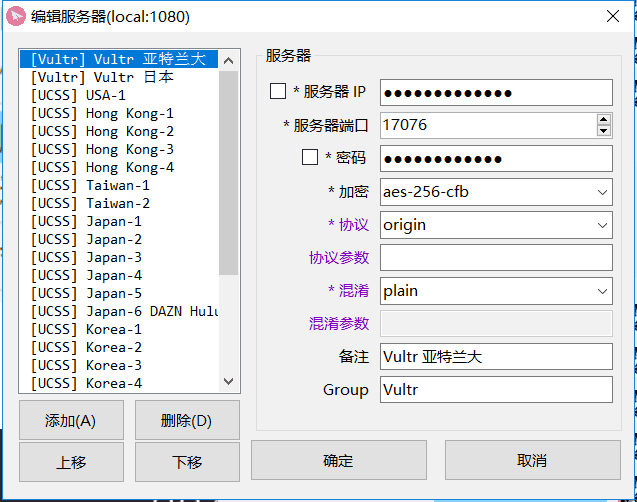
Task: Click the 混淆参数 label
Action: coord(339,324)
